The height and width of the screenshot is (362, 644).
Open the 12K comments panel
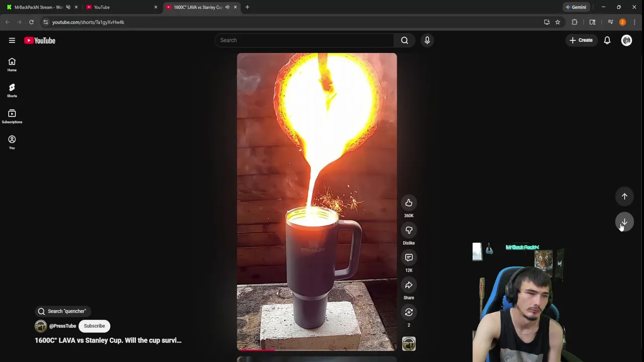[x=409, y=257]
